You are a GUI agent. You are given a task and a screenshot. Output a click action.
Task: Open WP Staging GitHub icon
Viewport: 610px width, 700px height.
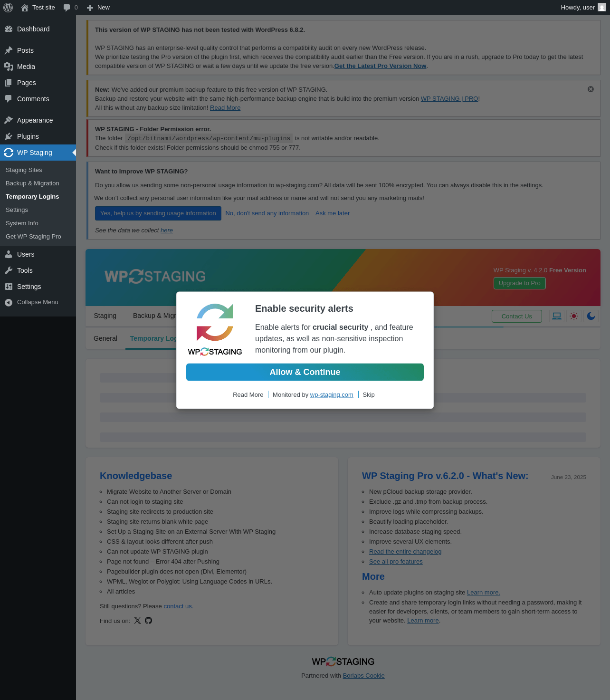pos(149,621)
